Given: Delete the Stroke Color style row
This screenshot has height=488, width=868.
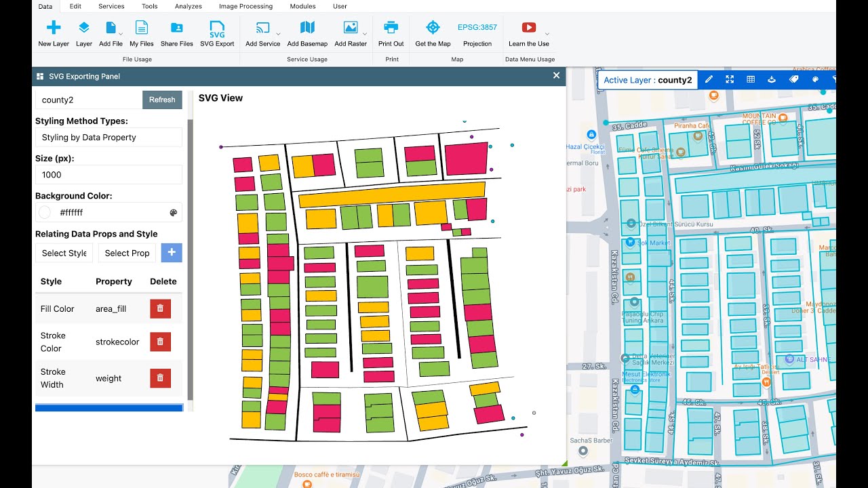Looking at the screenshot, I should coord(160,342).
